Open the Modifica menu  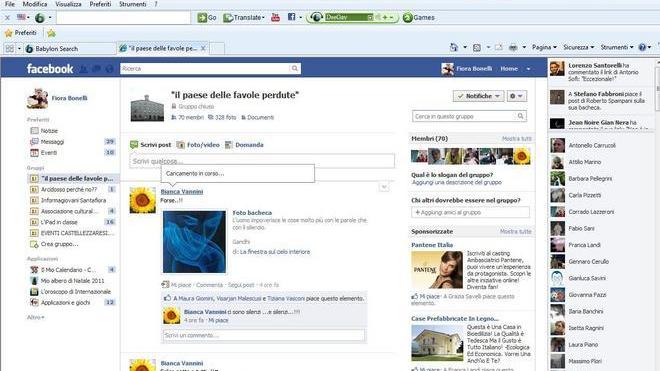click(35, 4)
